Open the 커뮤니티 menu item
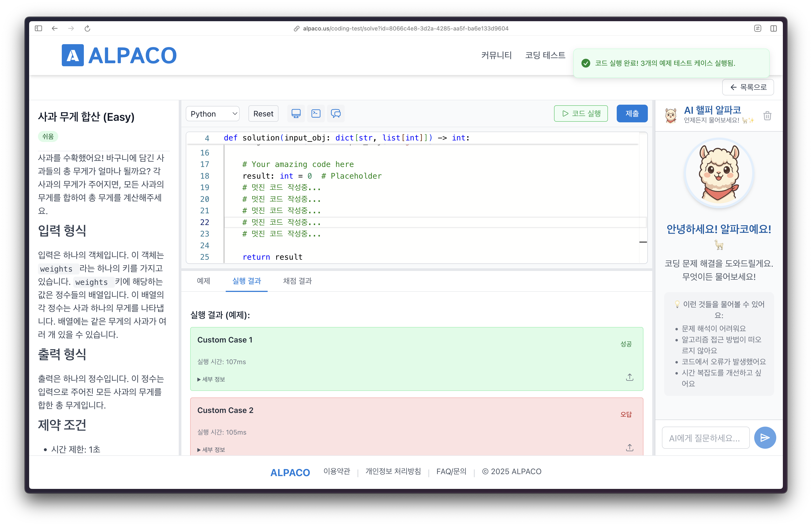This screenshot has width=812, height=526. (x=496, y=55)
